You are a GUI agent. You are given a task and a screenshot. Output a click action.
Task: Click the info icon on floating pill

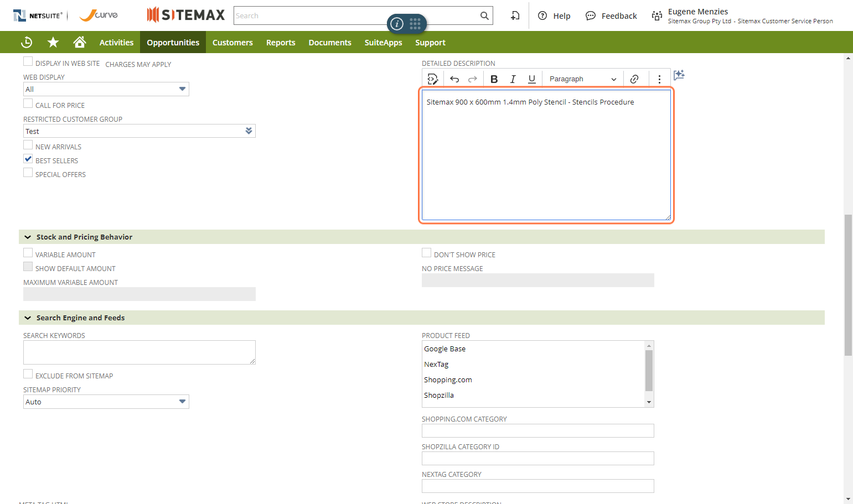pyautogui.click(x=397, y=24)
